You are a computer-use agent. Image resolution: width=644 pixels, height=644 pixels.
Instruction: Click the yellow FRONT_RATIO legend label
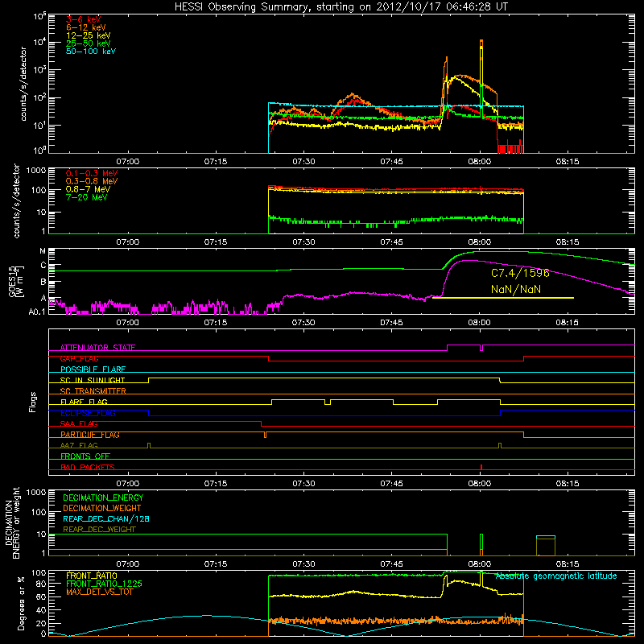92,576
